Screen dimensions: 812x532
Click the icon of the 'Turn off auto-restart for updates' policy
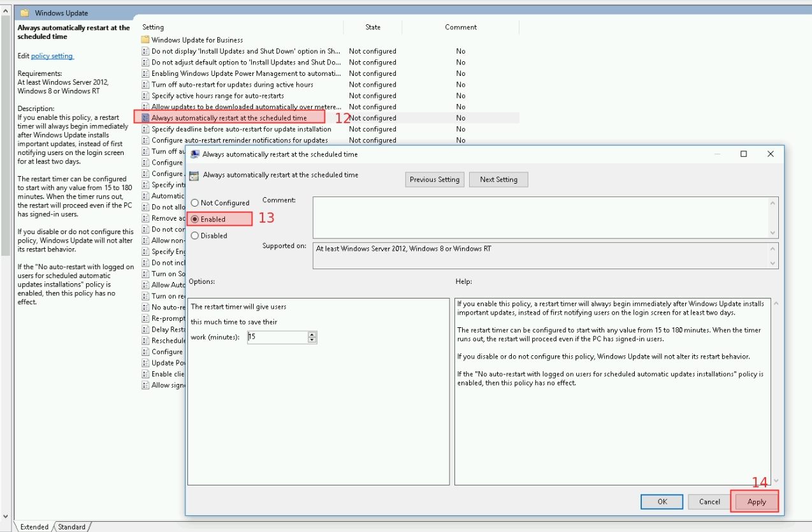point(145,85)
